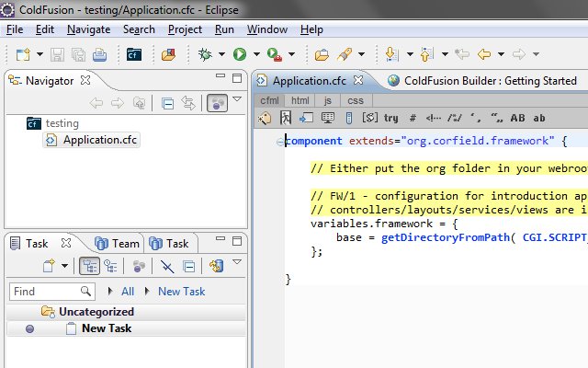
Task: Click the Previous Annotation icon
Action: 426,55
